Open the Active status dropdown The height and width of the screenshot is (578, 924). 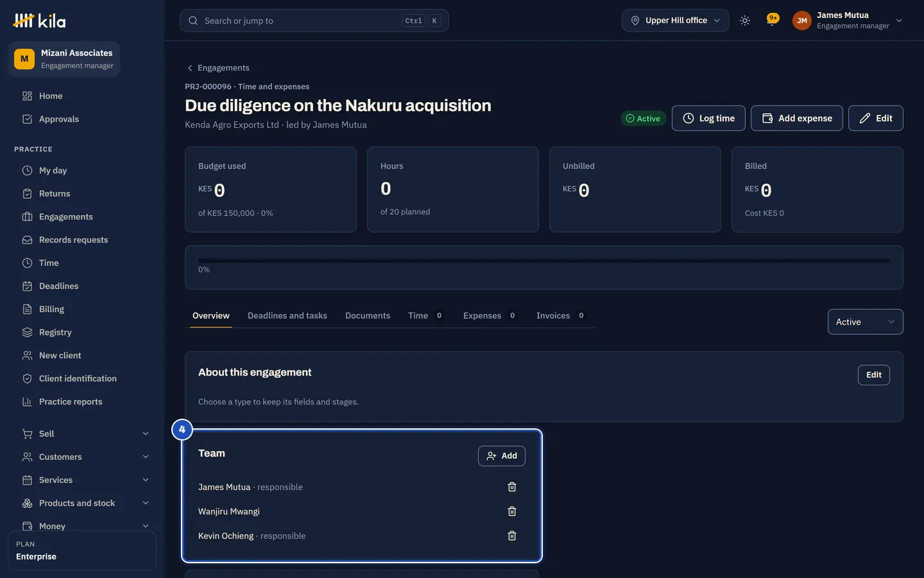click(x=865, y=322)
